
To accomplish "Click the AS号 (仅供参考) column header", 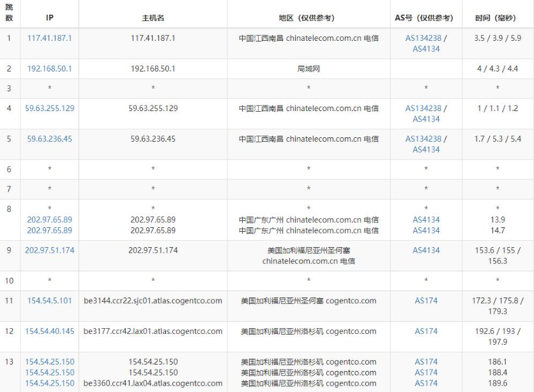I will click(x=426, y=18).
